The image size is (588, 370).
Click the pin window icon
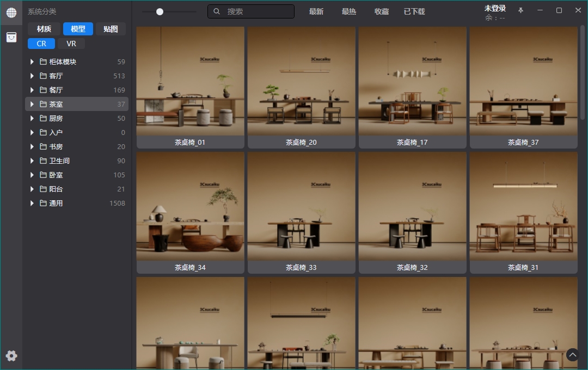520,10
